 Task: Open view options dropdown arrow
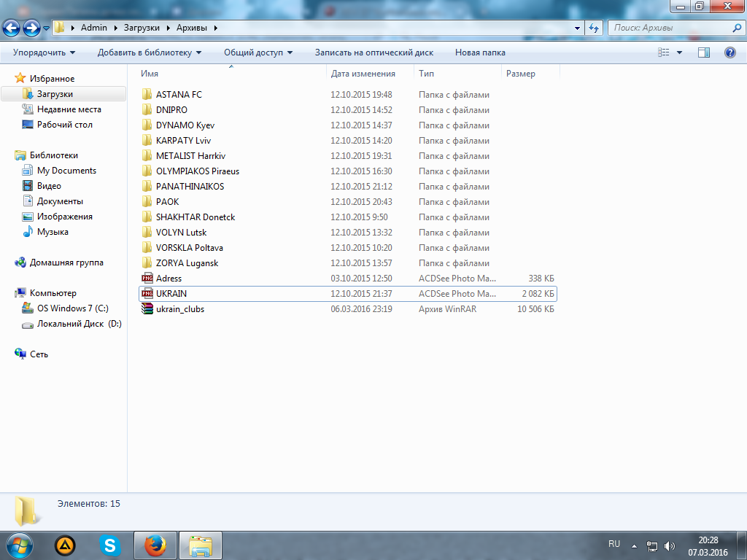click(x=679, y=52)
